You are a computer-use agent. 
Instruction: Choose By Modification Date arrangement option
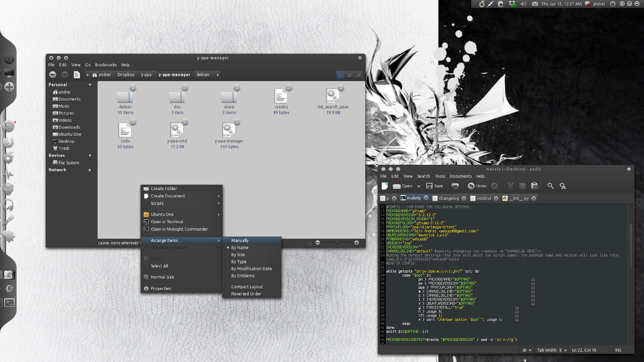tap(252, 269)
